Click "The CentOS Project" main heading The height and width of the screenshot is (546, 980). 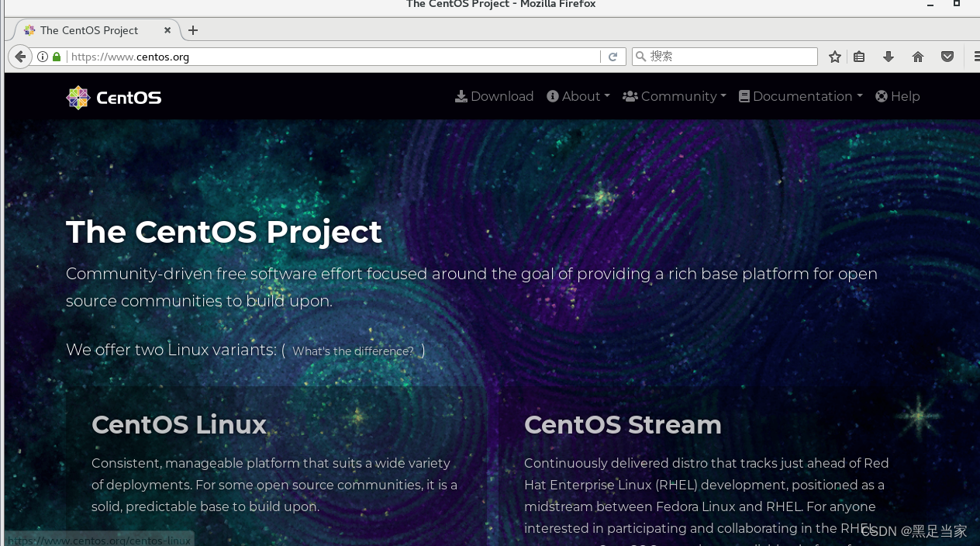[224, 232]
